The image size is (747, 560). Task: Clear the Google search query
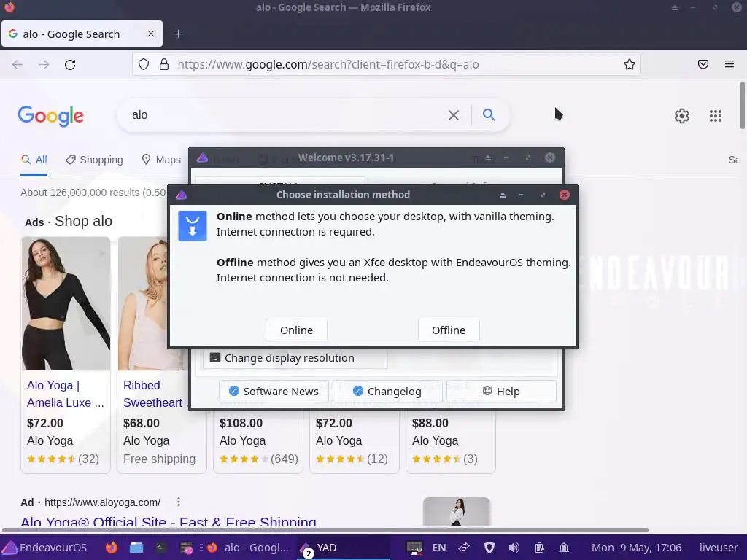(454, 115)
